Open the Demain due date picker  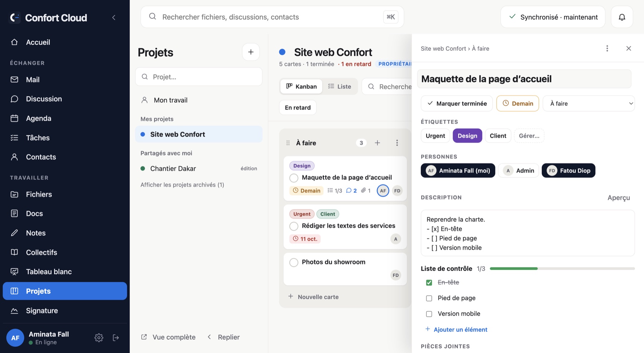[517, 103]
